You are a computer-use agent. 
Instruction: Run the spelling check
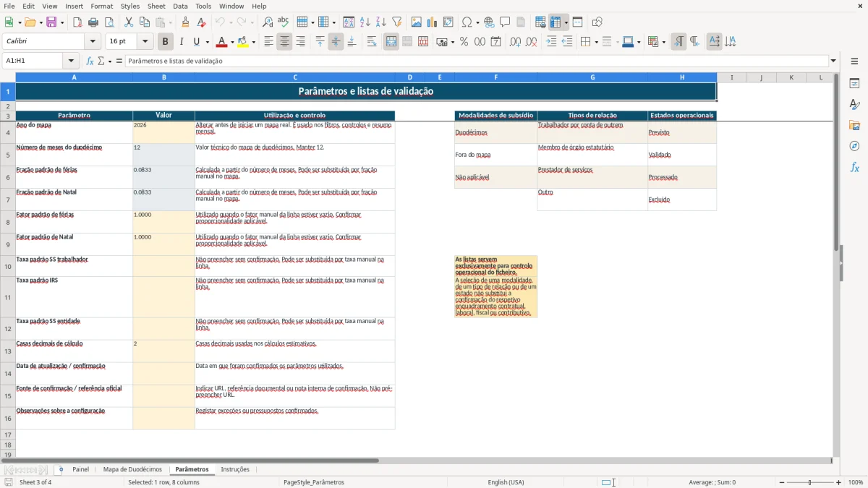[x=283, y=22]
